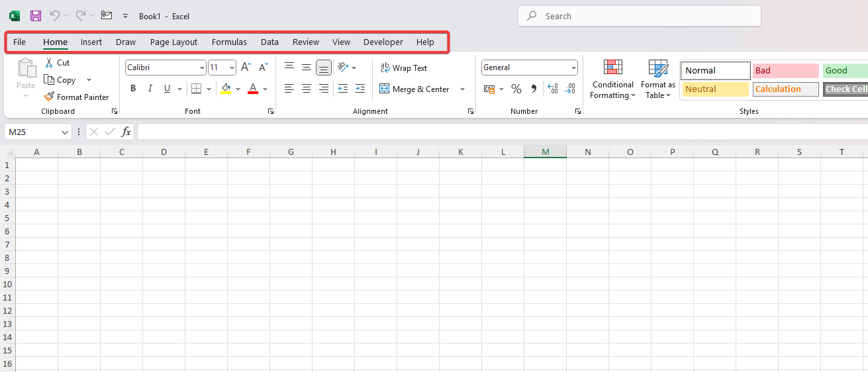The image size is (868, 372).
Task: Open the Alignment settings dialog launcher
Action: 471,111
